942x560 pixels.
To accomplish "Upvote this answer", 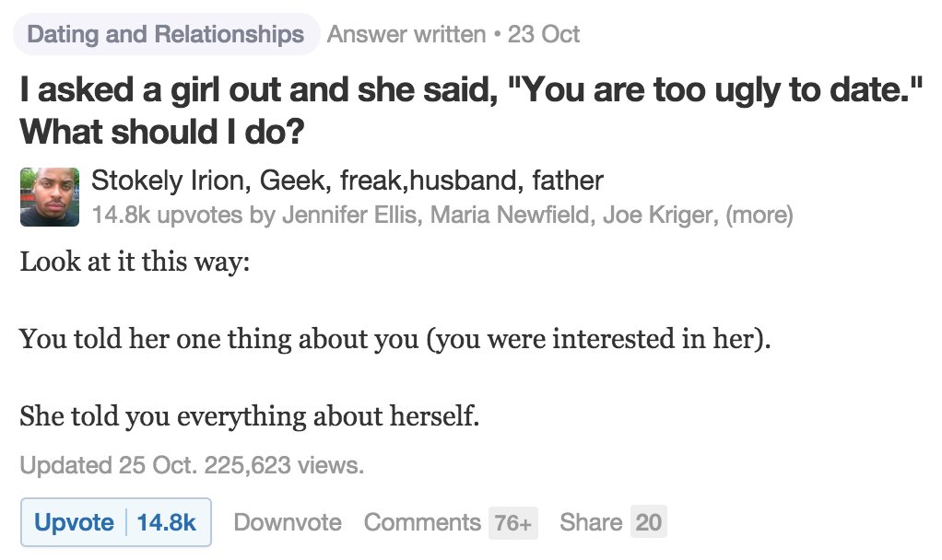I will (74, 522).
